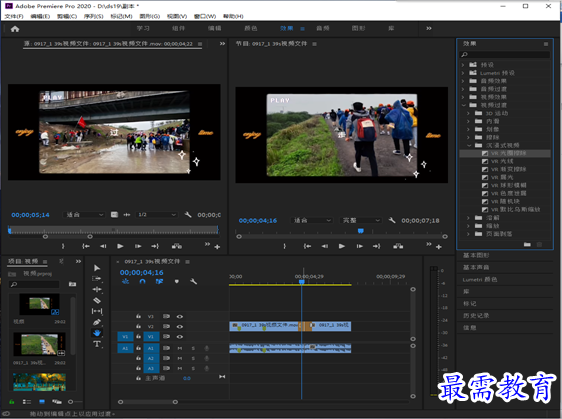Play the Source monitor clip
Screen dimensions: 562x419
tap(120, 246)
